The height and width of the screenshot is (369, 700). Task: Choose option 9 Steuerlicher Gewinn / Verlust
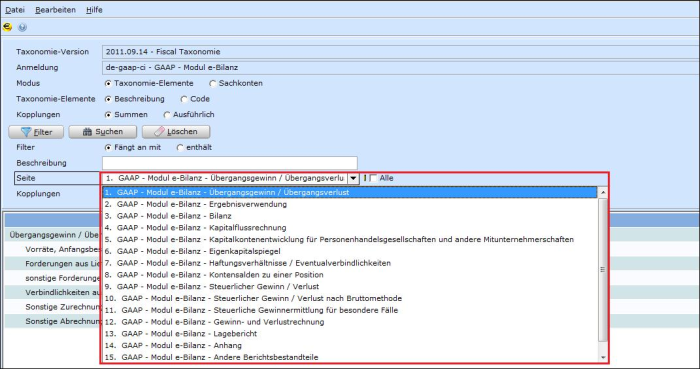[x=350, y=286]
